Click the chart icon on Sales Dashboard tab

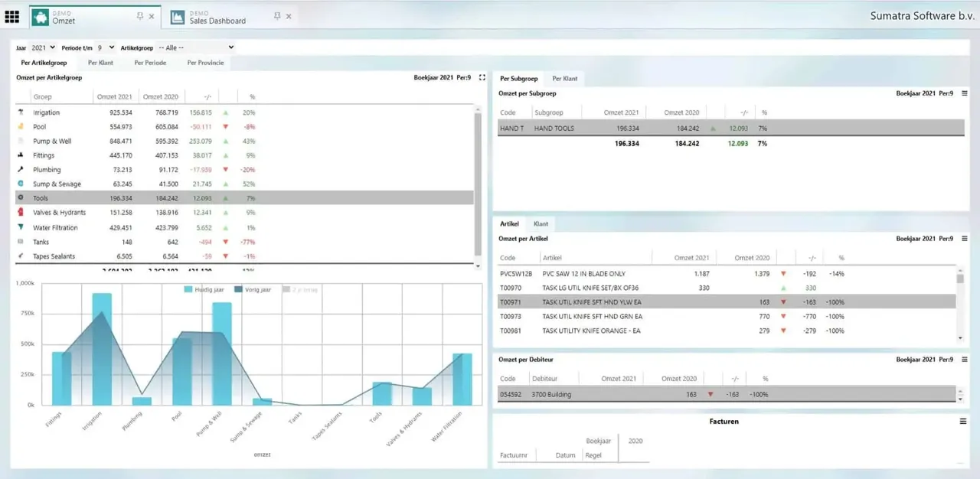coord(177,16)
